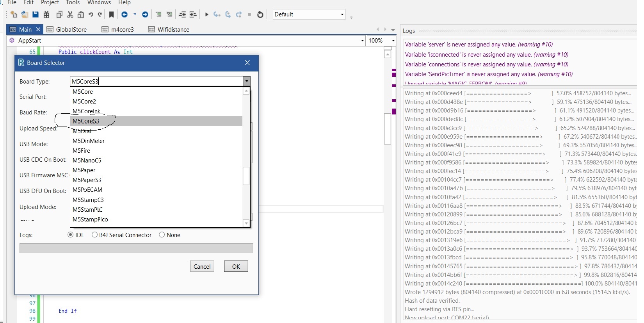Screen dimensions: 644x323
Task: Close the Board Selector dialog
Action: tap(247, 63)
